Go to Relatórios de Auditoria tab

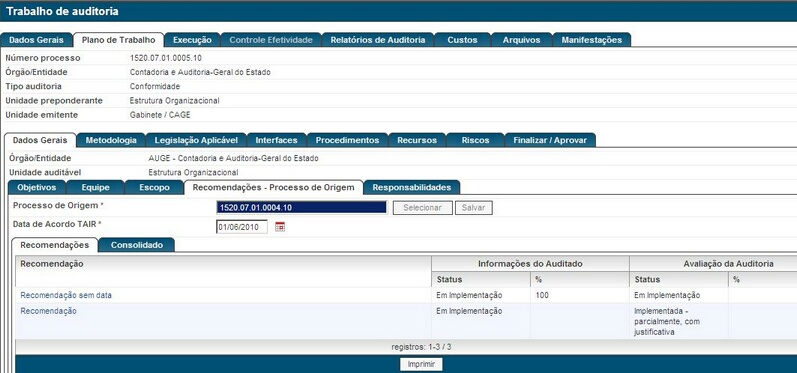tap(378, 40)
